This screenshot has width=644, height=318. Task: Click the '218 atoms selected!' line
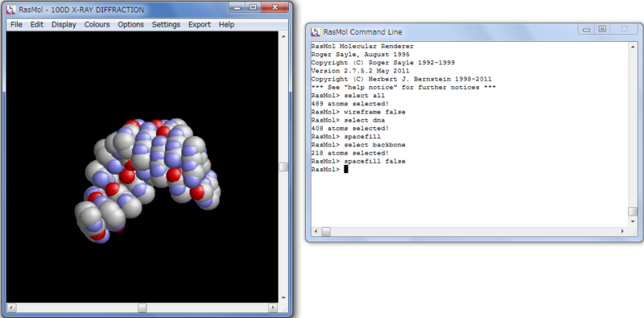pos(350,153)
